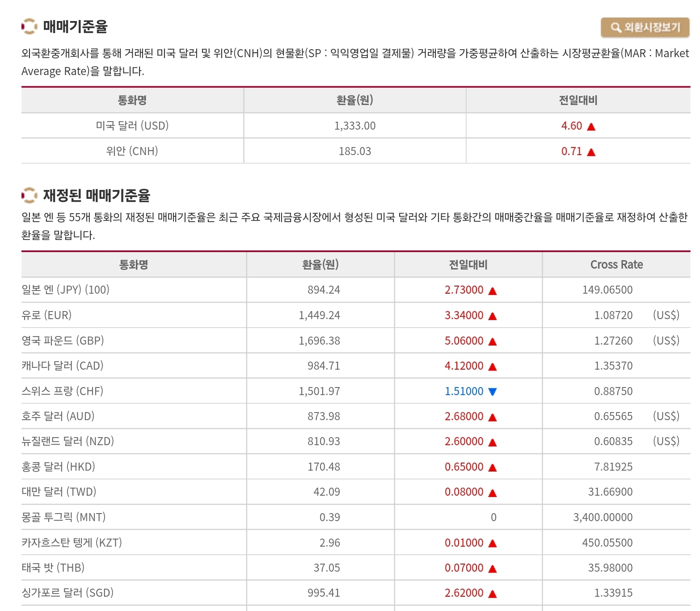This screenshot has width=700, height=611.
Task: Click the EUR rate value 1,449.24
Action: pyautogui.click(x=319, y=316)
